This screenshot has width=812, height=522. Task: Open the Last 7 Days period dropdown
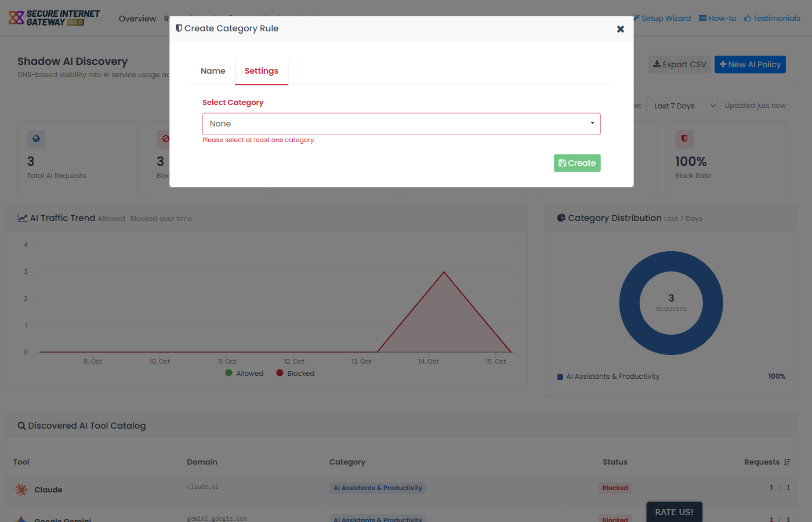[x=681, y=106]
